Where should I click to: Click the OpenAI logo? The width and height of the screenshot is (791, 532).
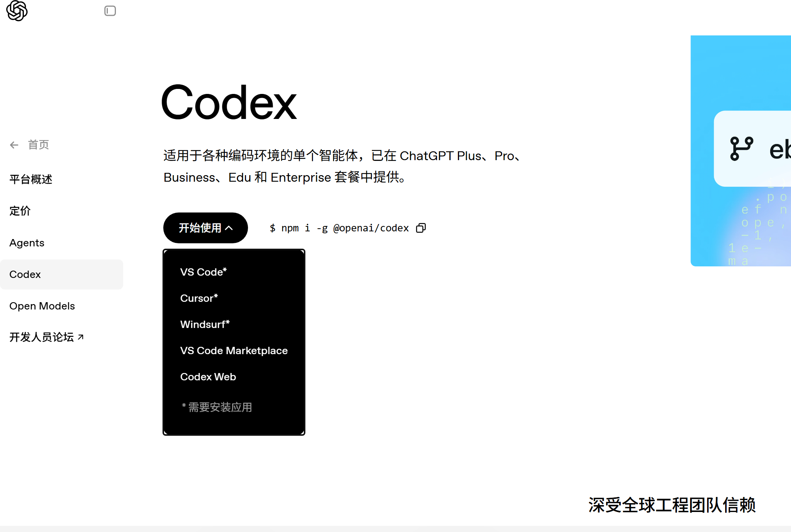click(x=16, y=11)
